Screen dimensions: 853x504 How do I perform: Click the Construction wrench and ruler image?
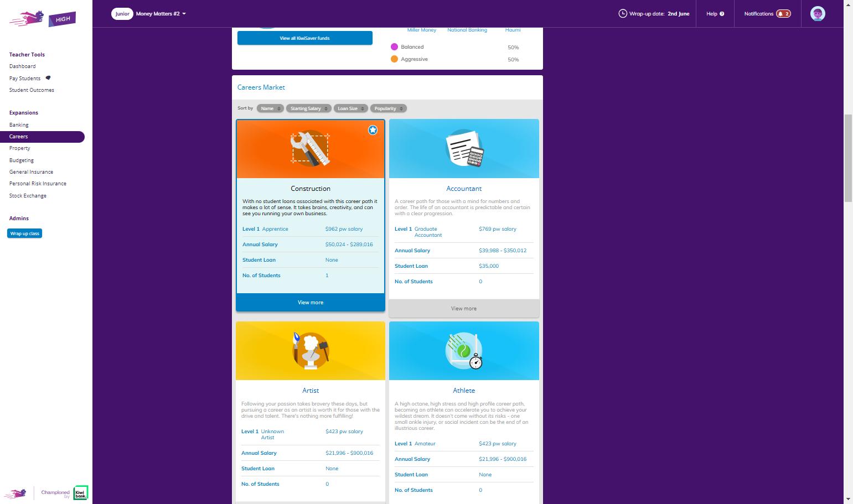tap(311, 148)
